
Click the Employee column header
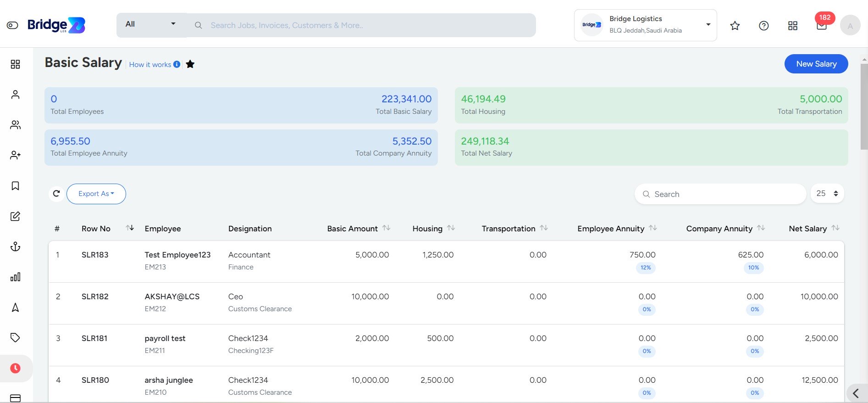click(x=163, y=229)
